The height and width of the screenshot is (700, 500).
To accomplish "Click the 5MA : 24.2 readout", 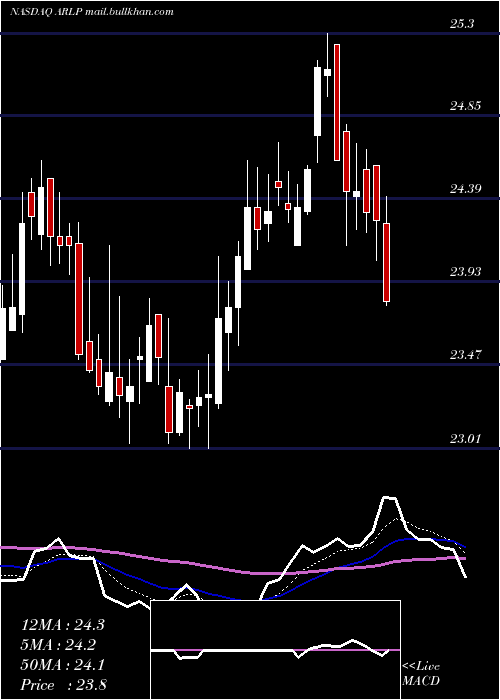I will [59, 645].
